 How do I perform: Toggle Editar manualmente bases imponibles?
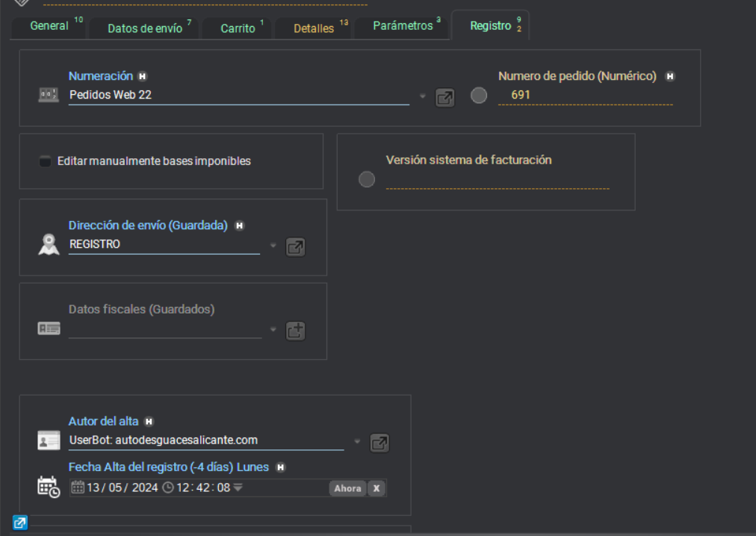click(x=43, y=161)
